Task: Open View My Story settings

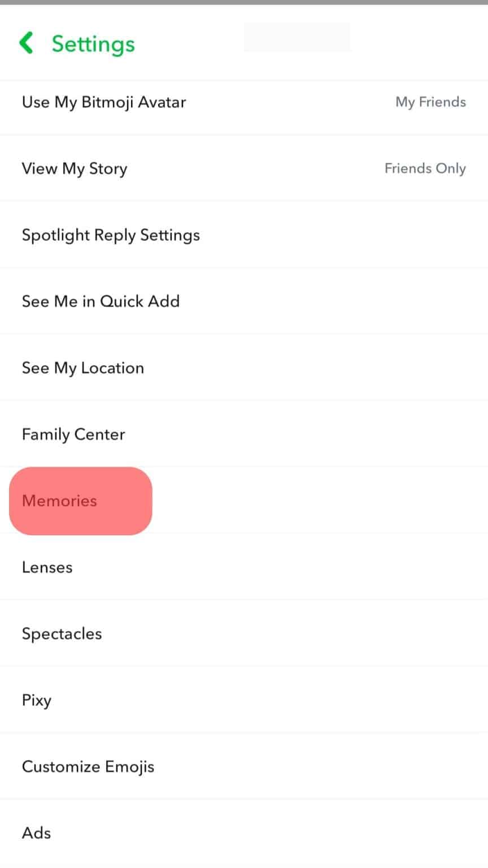Action: tap(74, 168)
